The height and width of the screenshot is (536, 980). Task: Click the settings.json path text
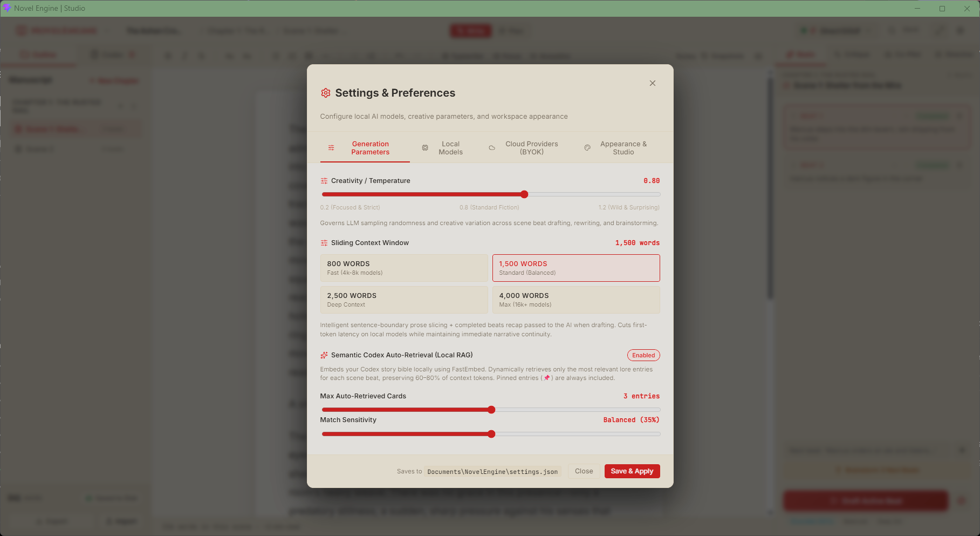point(492,472)
